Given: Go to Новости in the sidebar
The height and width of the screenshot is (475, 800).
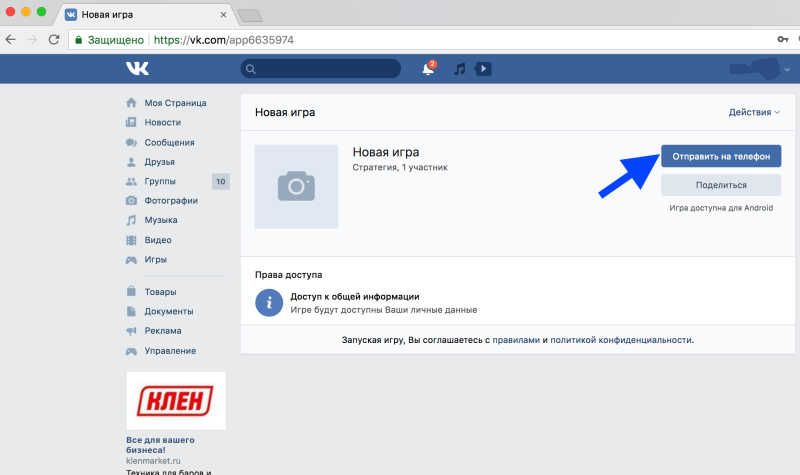Looking at the screenshot, I should pyautogui.click(x=162, y=122).
